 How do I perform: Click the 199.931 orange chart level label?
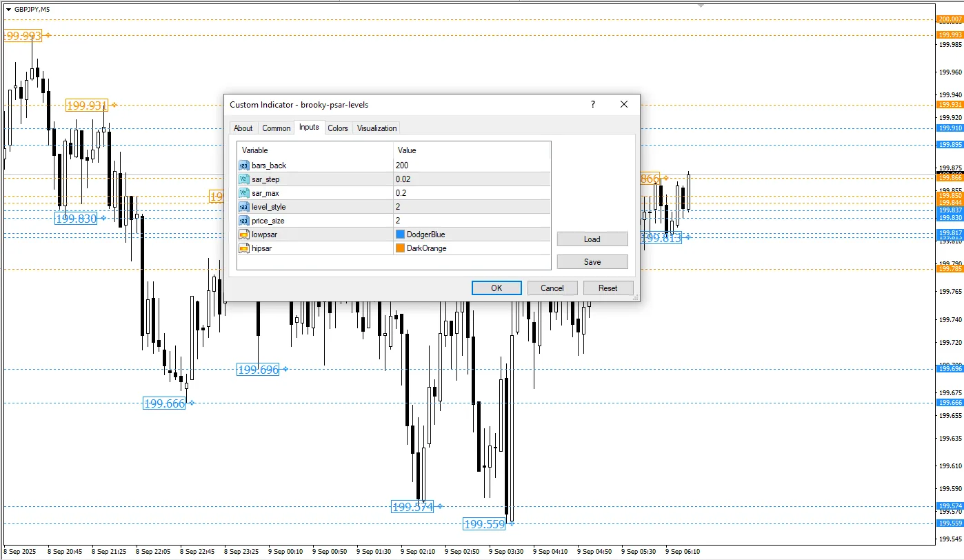87,106
